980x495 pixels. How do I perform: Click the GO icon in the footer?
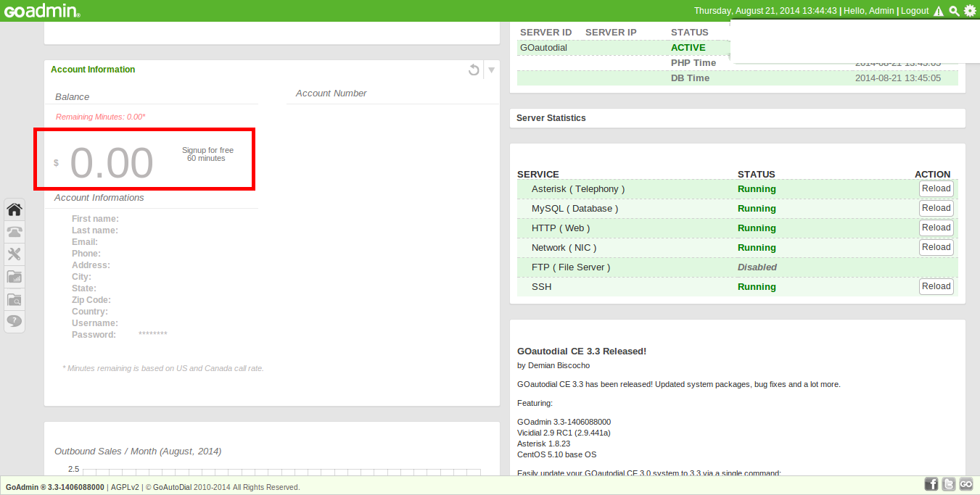pos(966,484)
